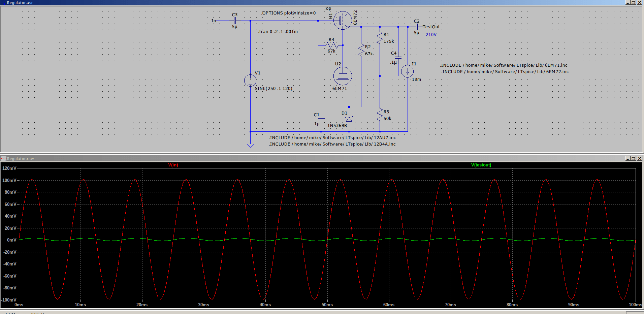Click the 6EM72 tube model label
The image size is (644, 314).
355,17
